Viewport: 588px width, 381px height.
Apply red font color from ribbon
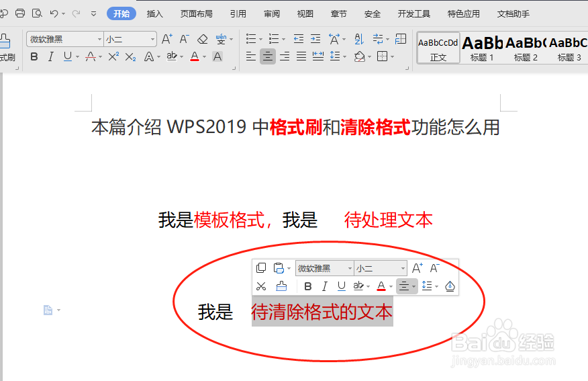pyautogui.click(x=195, y=56)
